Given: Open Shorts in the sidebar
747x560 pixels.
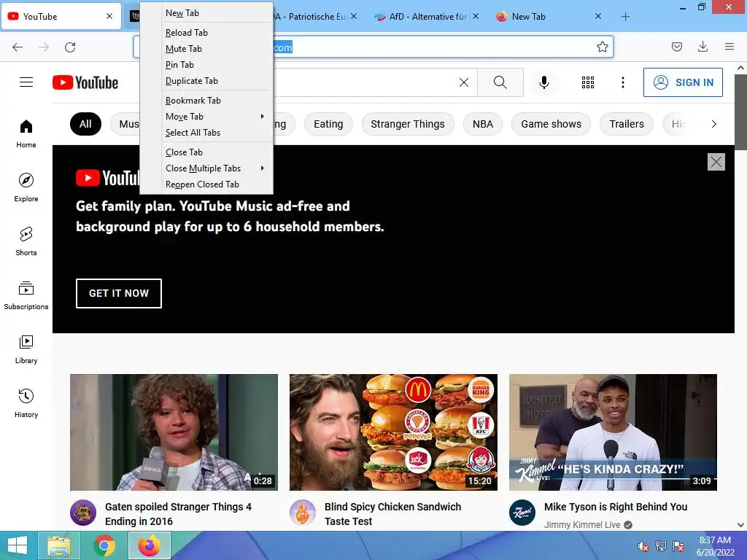Looking at the screenshot, I should [x=26, y=241].
